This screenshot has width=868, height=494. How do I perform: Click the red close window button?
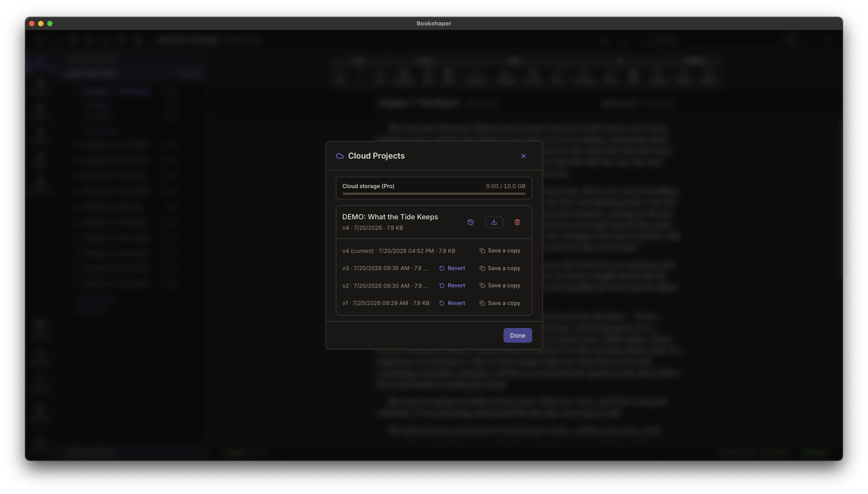click(x=32, y=24)
